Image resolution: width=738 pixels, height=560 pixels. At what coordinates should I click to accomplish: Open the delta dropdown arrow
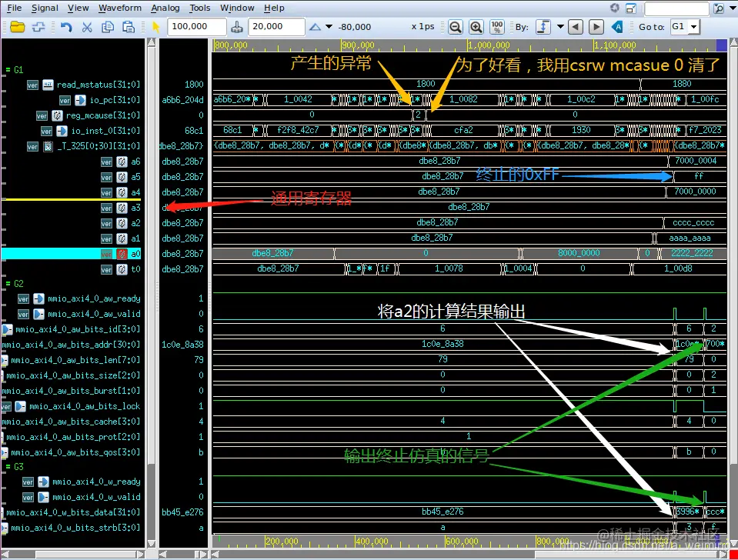329,27
